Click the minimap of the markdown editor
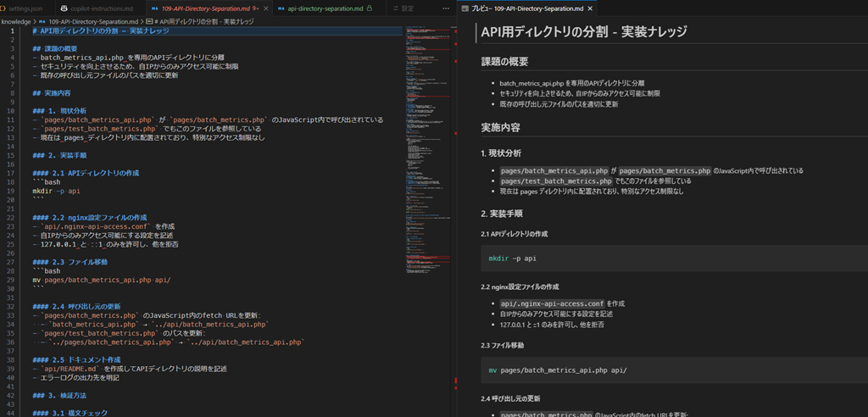Screen dimensions: 868x417 click(429, 149)
